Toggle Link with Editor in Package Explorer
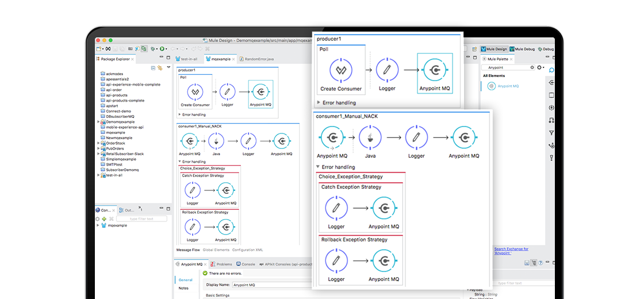The width and height of the screenshot is (644, 299). pos(160,68)
